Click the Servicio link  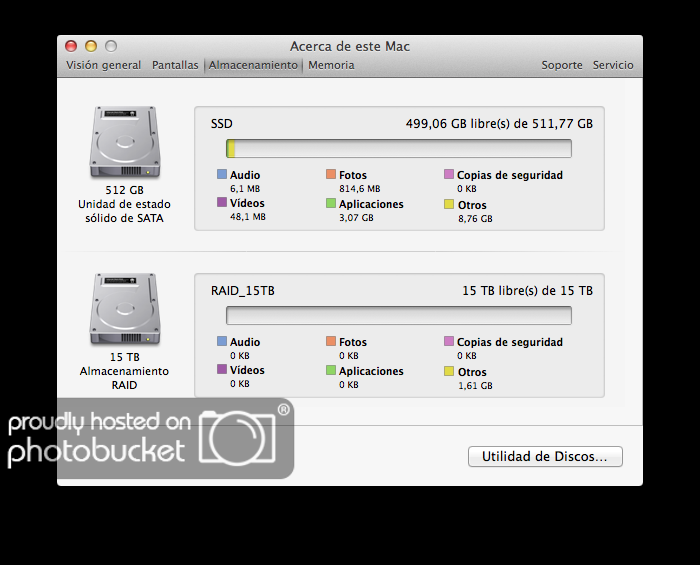click(x=613, y=65)
